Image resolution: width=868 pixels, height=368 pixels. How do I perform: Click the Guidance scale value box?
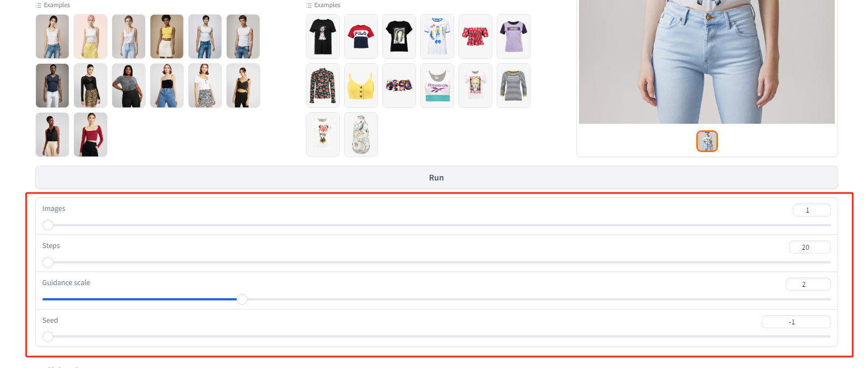click(808, 284)
